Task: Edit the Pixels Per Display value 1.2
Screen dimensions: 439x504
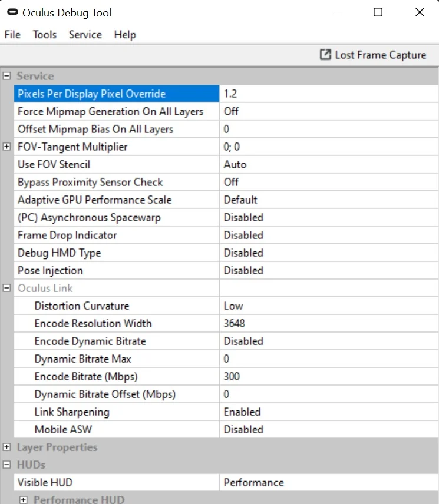Action: 329,94
